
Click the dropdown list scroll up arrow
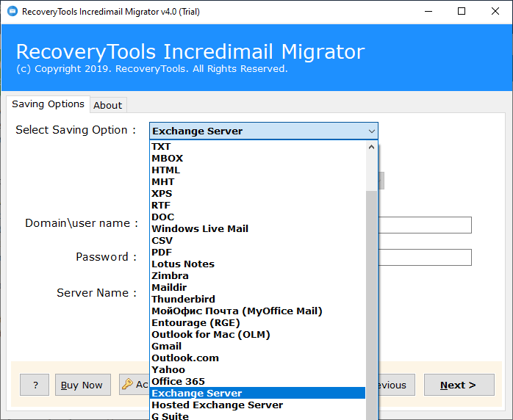coord(371,147)
